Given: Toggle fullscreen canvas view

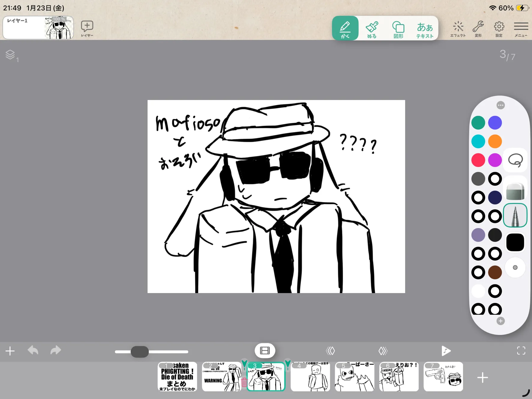Looking at the screenshot, I should (521, 350).
